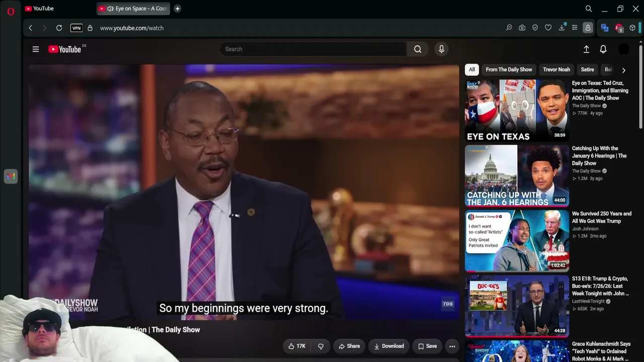
Task: Take a snapshot with the camera icon
Action: point(522,28)
